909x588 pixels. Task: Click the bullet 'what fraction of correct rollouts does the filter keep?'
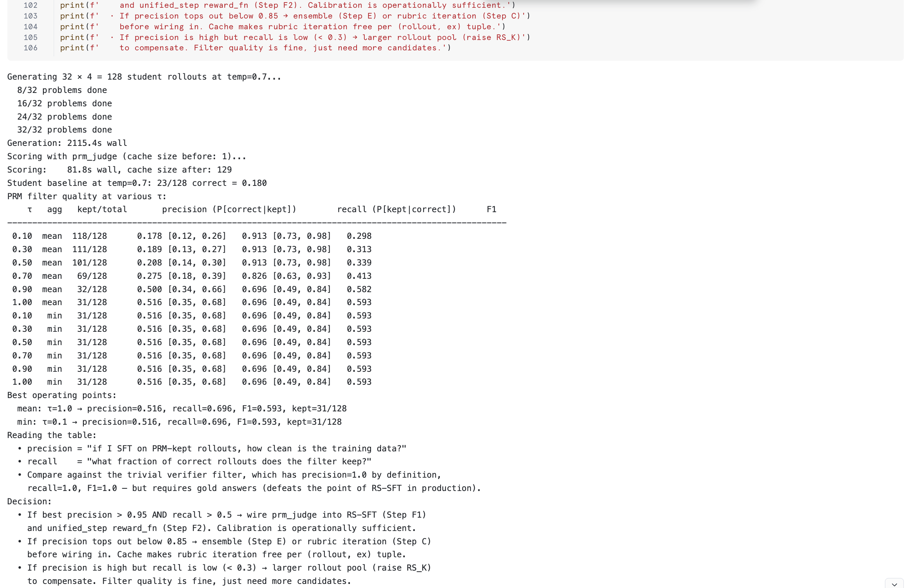[194, 462]
